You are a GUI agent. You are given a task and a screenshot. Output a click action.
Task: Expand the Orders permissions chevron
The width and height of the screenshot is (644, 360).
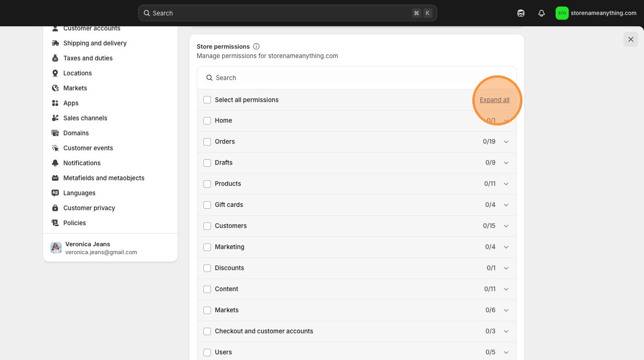(x=506, y=142)
